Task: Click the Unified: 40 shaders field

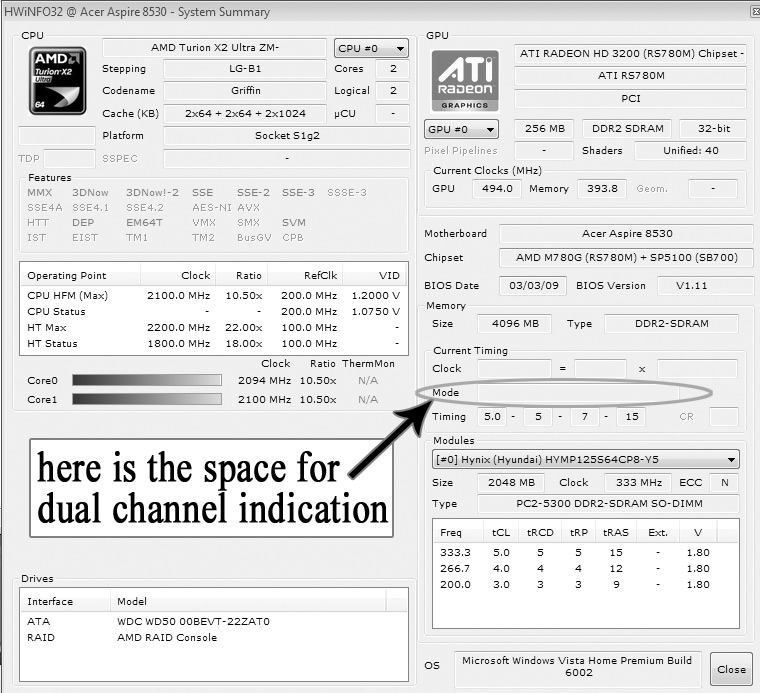Action: click(690, 150)
